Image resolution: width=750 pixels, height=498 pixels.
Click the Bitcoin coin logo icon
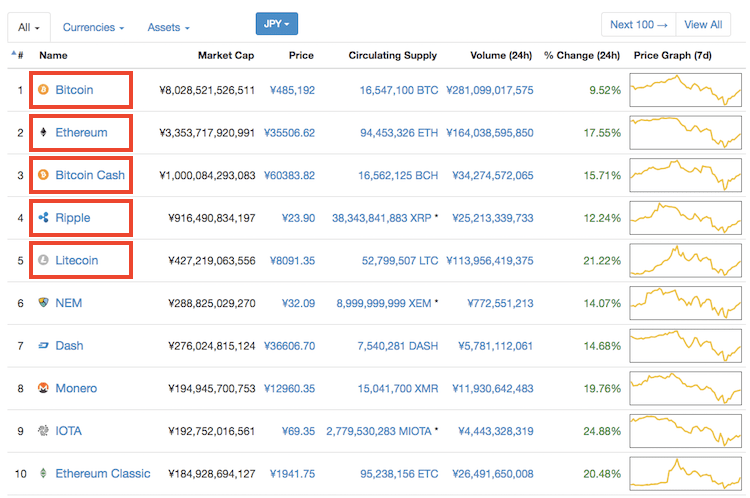point(43,89)
